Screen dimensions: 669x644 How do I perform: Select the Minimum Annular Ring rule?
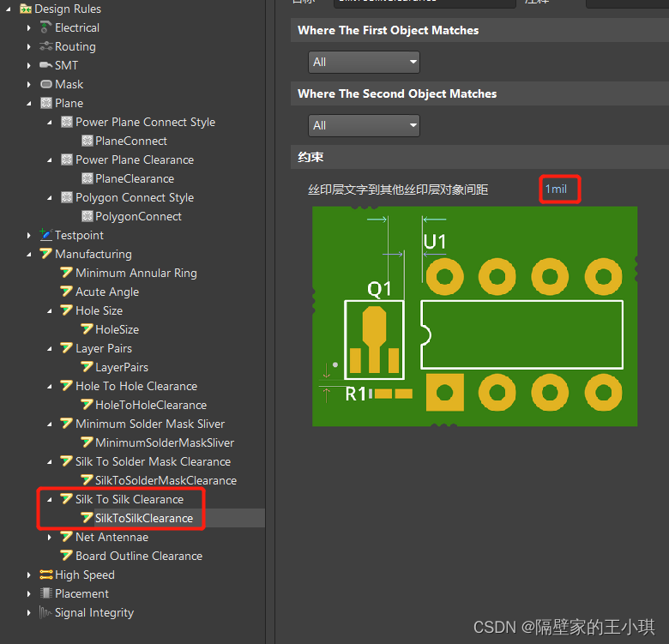click(x=136, y=273)
